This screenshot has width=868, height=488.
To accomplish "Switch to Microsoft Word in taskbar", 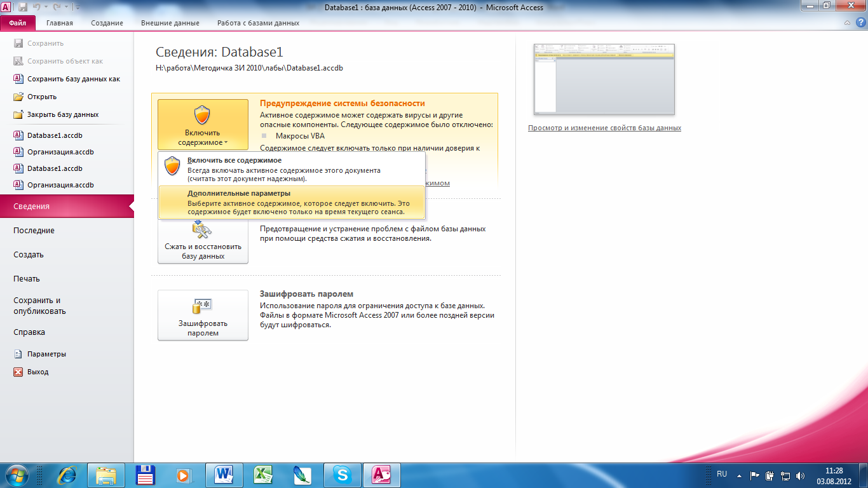I will point(224,475).
